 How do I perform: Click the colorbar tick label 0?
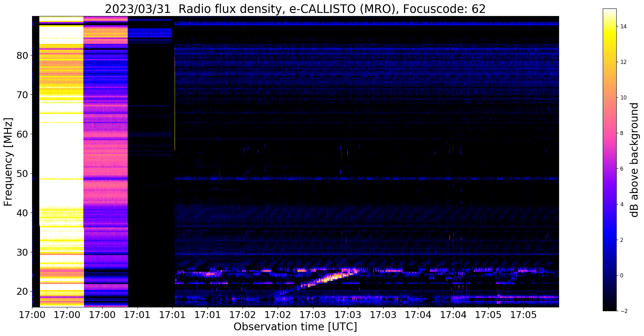[622, 276]
